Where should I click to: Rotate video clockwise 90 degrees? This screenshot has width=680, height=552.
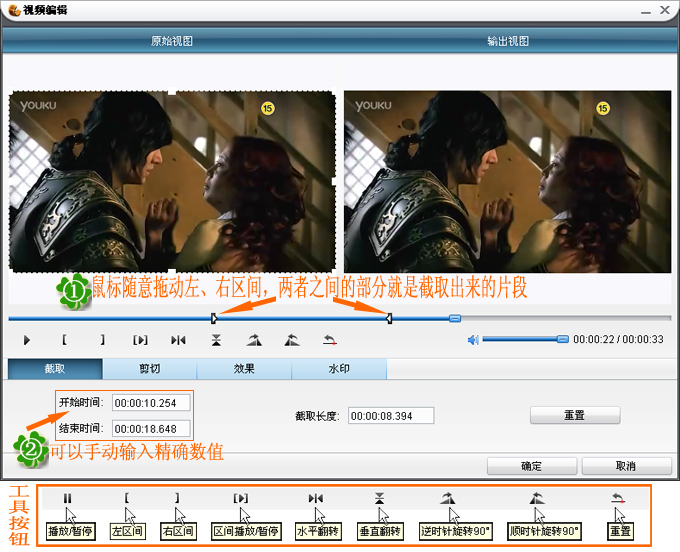click(x=292, y=340)
